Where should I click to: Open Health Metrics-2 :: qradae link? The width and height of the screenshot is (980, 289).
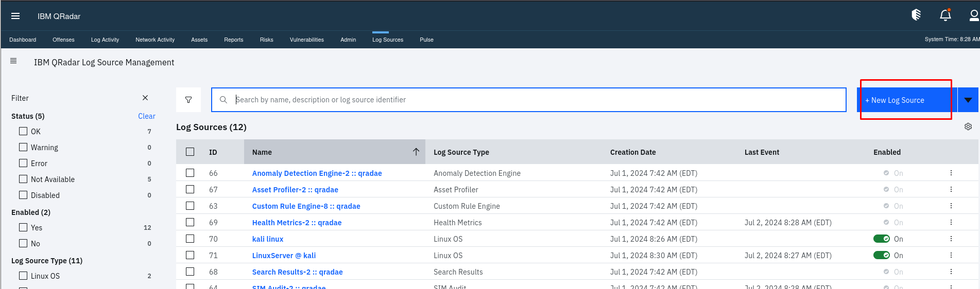(297, 223)
